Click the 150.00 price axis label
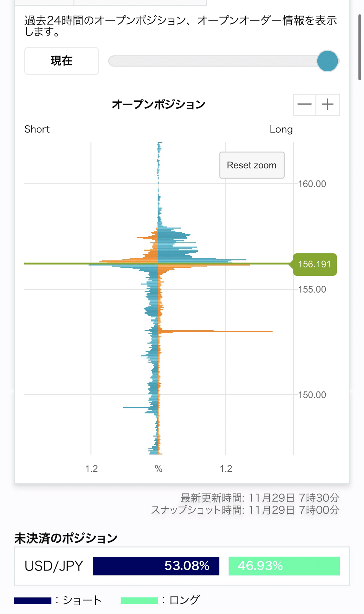The image size is (364, 614). click(312, 395)
